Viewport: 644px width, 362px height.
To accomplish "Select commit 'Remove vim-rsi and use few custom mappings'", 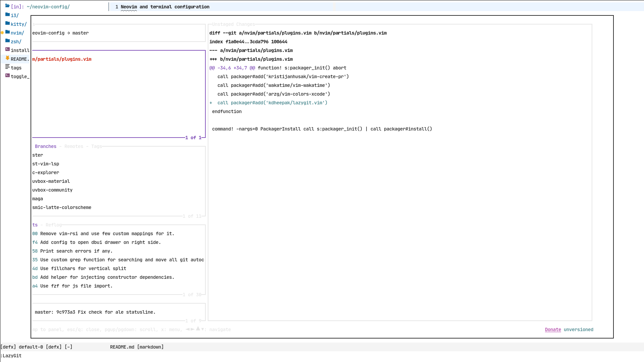I will (x=103, y=234).
